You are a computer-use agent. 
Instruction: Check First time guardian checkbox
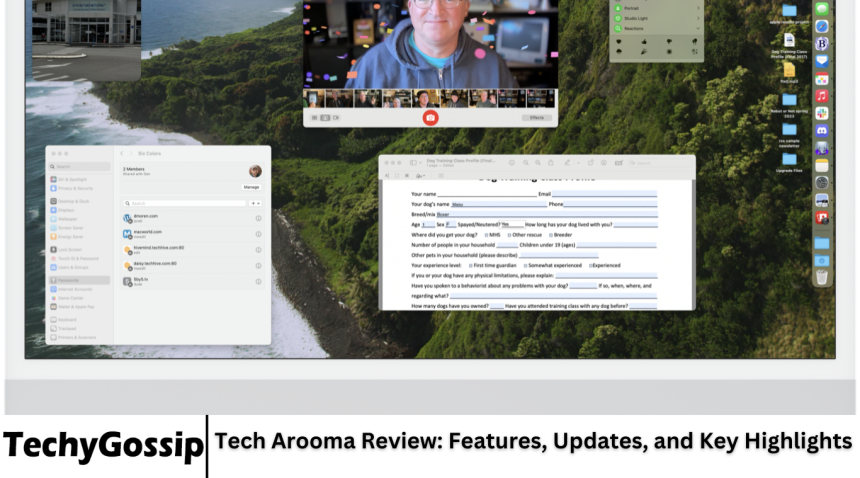click(471, 266)
